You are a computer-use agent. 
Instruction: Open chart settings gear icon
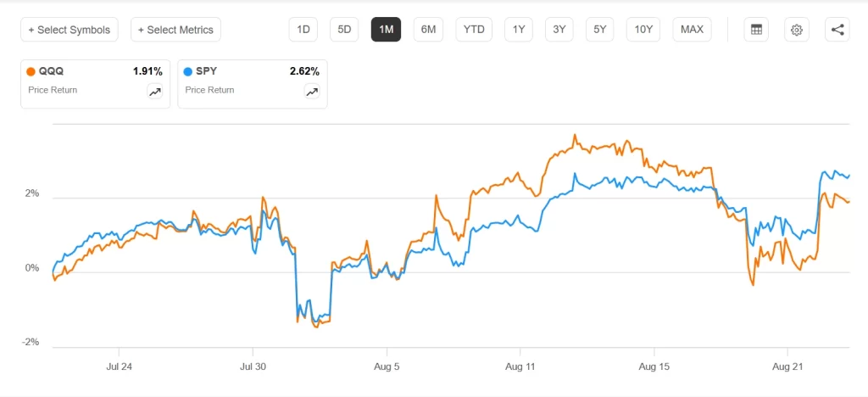point(797,30)
